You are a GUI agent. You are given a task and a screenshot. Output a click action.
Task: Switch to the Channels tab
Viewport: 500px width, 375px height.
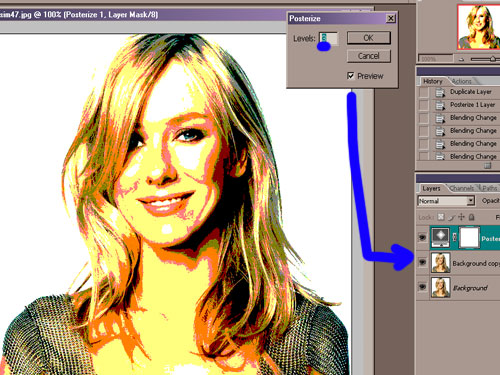pos(461,188)
